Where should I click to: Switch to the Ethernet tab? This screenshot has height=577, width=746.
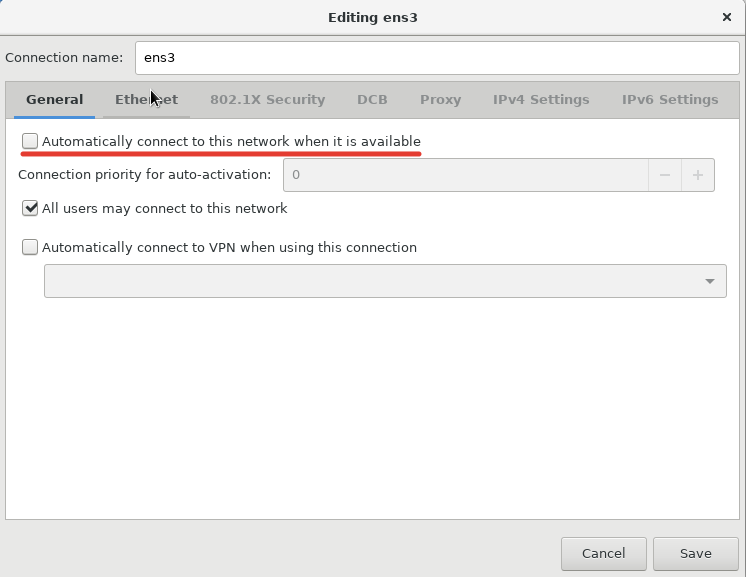(146, 100)
